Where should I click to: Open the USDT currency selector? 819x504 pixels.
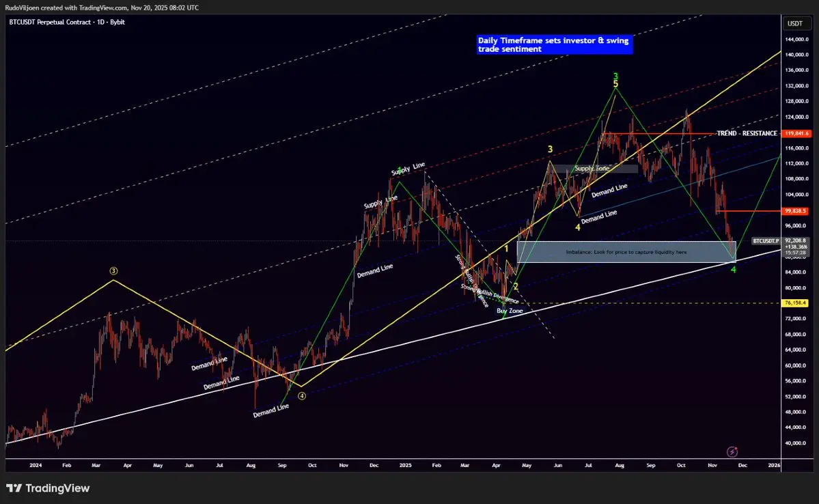[x=795, y=23]
